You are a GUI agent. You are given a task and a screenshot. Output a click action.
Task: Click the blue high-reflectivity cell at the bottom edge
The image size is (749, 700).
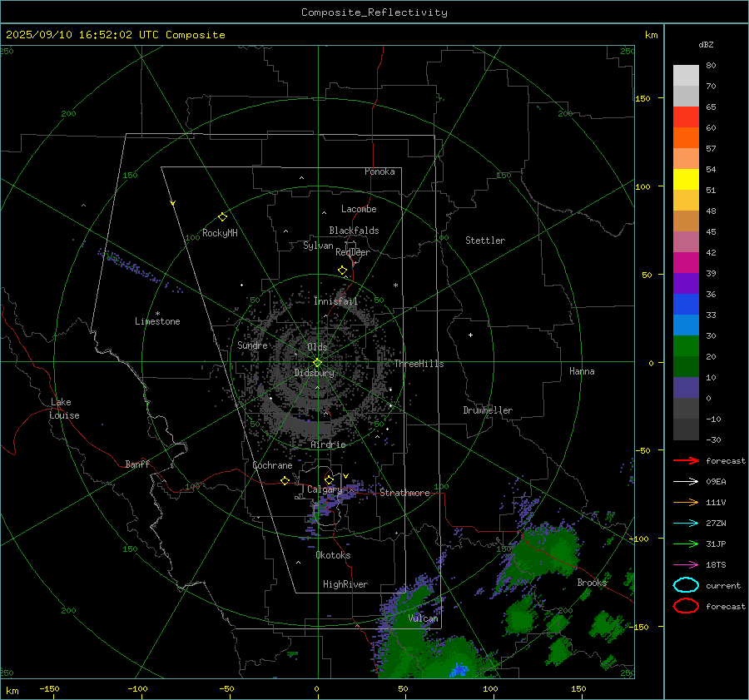point(459,669)
